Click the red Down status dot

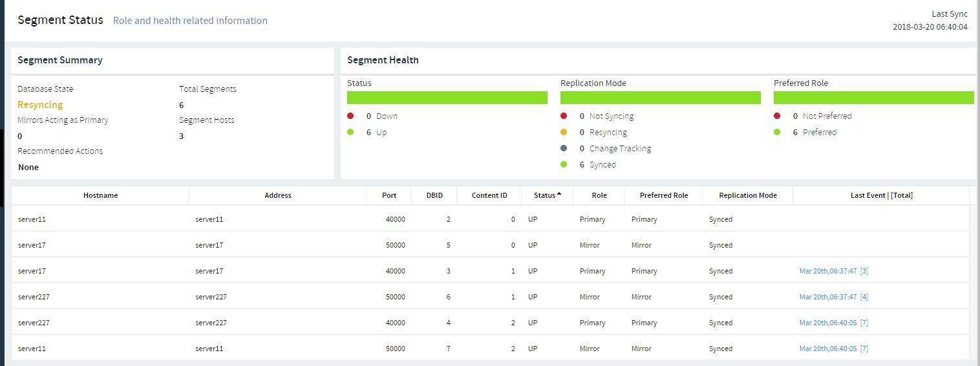click(x=350, y=116)
